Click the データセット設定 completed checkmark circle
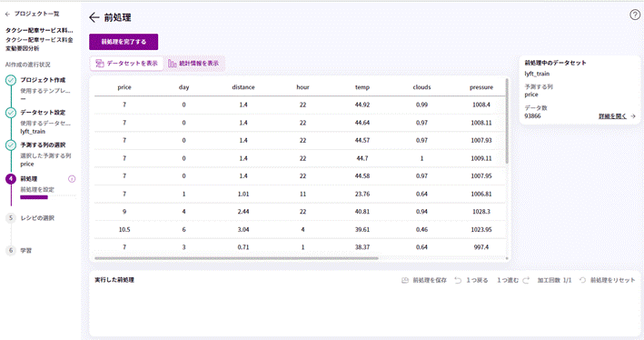The height and width of the screenshot is (340, 644). [x=11, y=113]
